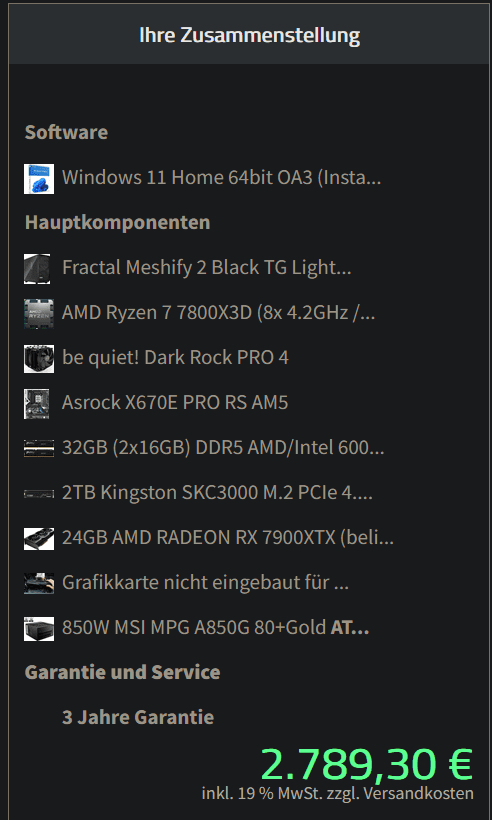The width and height of the screenshot is (492, 820).
Task: Click the 'Ihre Zusammenstellung' panel header
Action: click(x=249, y=36)
